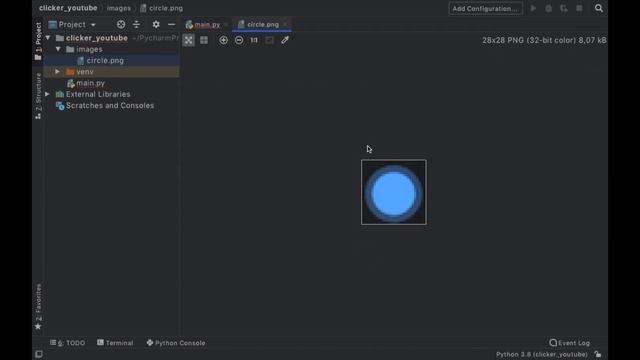Viewport: 640px width, 360px height.
Task: Open the Terminal tool window
Action: pyautogui.click(x=115, y=343)
